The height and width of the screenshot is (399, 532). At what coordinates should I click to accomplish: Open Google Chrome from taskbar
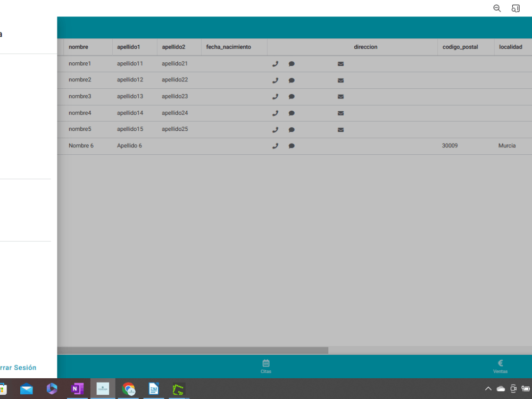128,389
